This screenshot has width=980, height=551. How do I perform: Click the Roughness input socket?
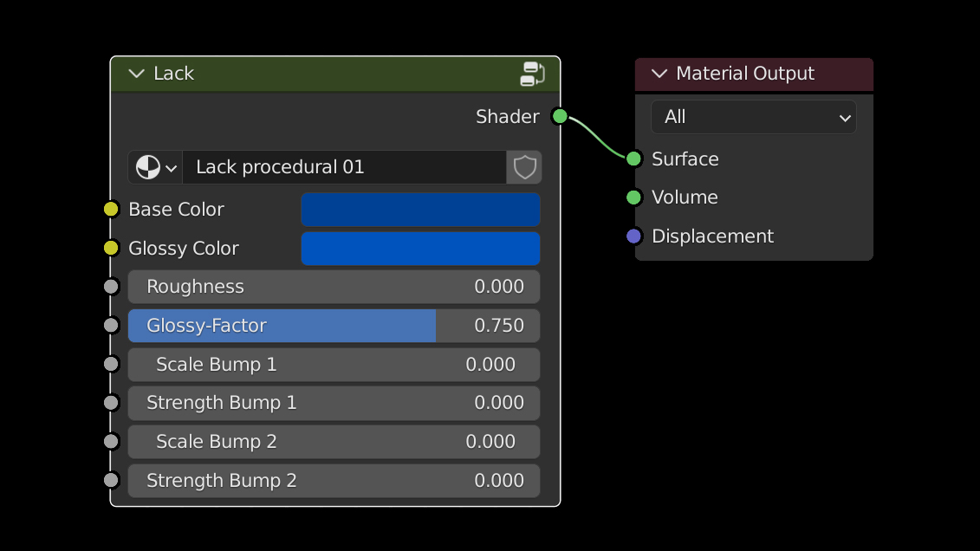pyautogui.click(x=111, y=287)
